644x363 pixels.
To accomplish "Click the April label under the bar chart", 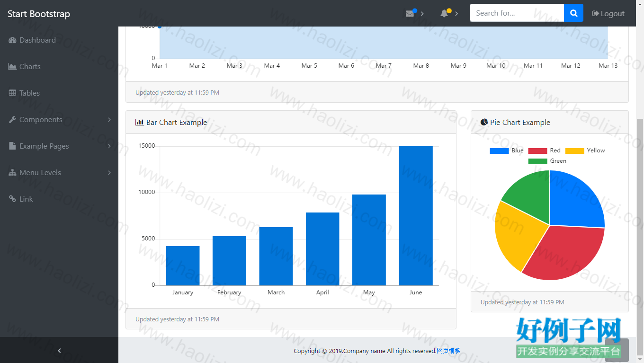I will 322,292.
